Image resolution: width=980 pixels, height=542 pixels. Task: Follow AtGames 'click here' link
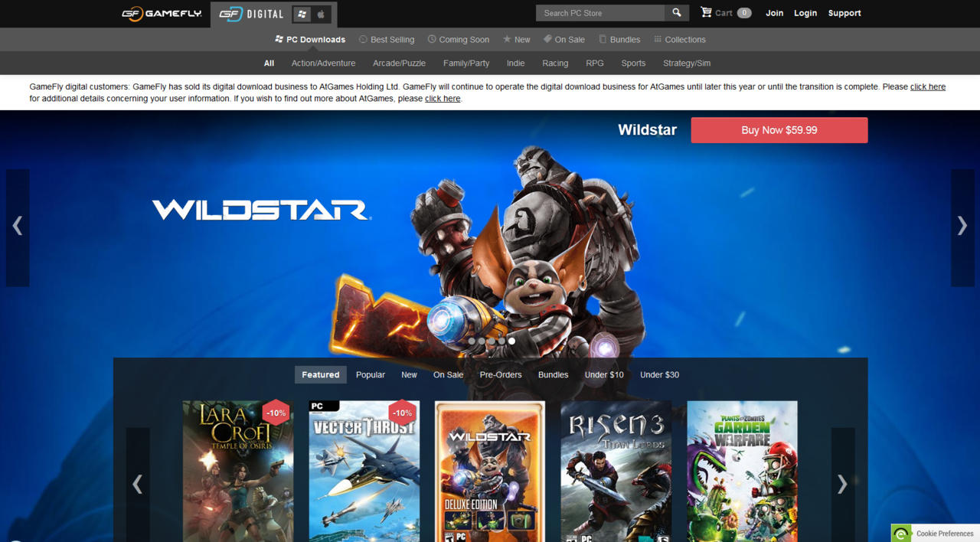[443, 99]
